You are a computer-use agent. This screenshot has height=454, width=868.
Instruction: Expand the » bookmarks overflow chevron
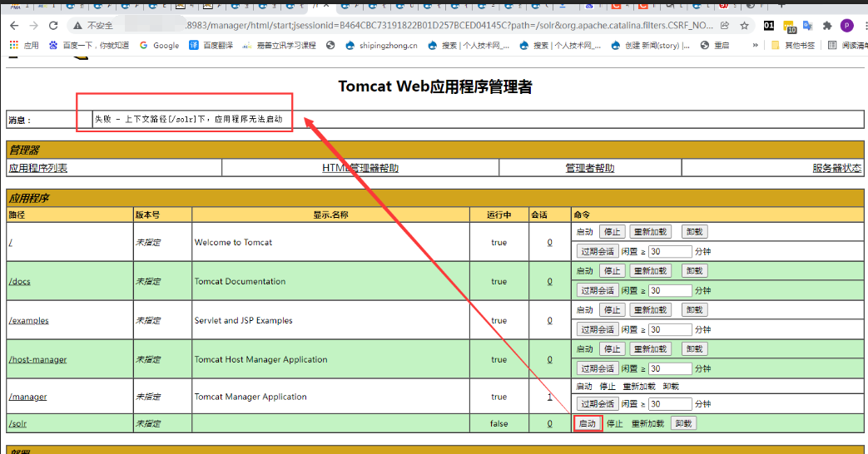tap(755, 46)
